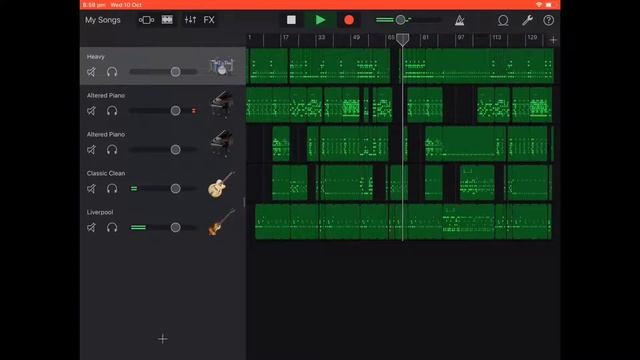Jump to bar 113 on ruler
Image resolution: width=640 pixels, height=360 pixels.
coord(496,38)
